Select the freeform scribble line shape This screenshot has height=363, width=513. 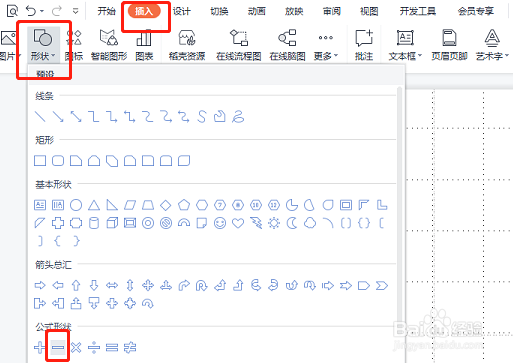[238, 117]
